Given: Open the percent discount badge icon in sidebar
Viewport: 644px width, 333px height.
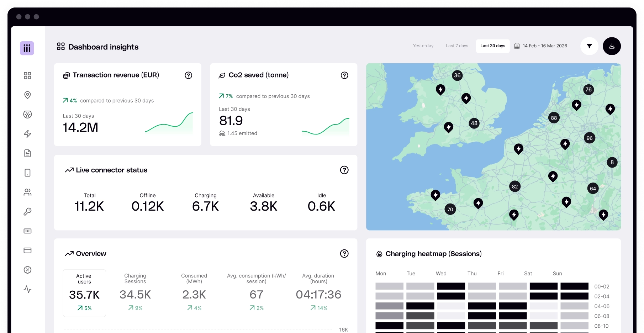Looking at the screenshot, I should 27,270.
